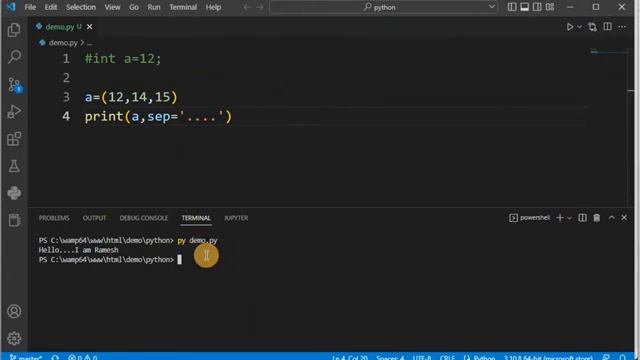Go forward with the navigation arrow

tap(260, 7)
